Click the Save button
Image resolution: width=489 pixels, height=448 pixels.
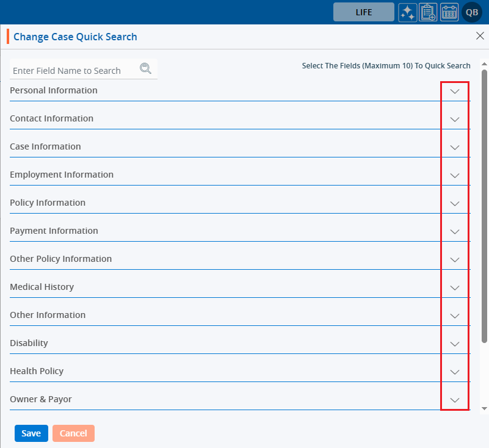click(x=31, y=433)
